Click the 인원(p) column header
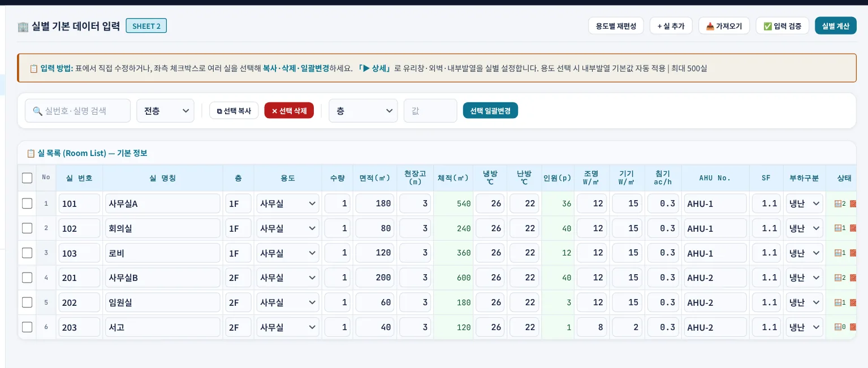Image resolution: width=868 pixels, height=368 pixels. pyautogui.click(x=558, y=178)
